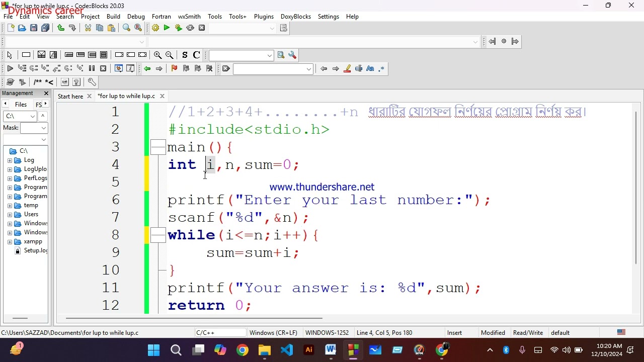The image size is (644, 362).
Task: Click the editor's horizontal scrollbar
Action: [194, 318]
